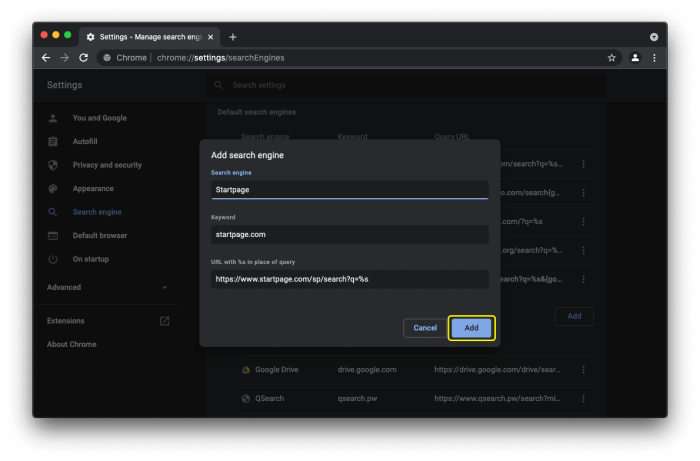Open Autofill settings section
The height and width of the screenshot is (461, 700).
[x=85, y=141]
